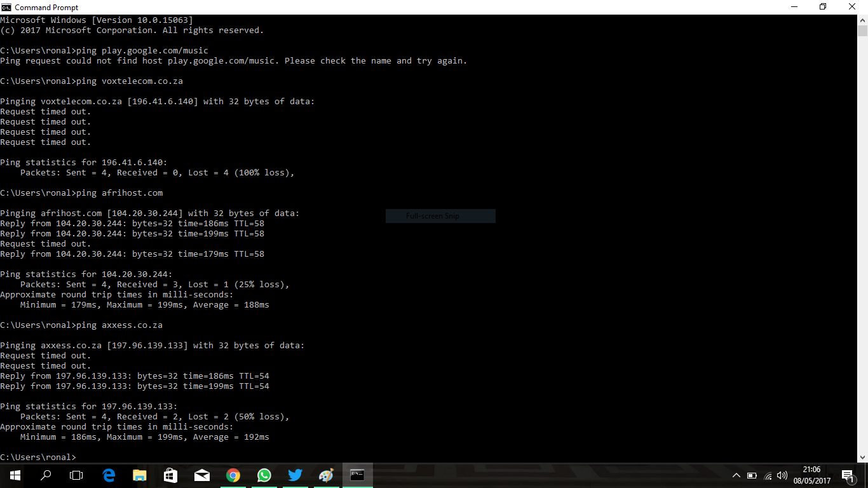Click the '(c) 2017 Microsoft Corporation' line
Screen dimensions: 868x488
(132, 30)
